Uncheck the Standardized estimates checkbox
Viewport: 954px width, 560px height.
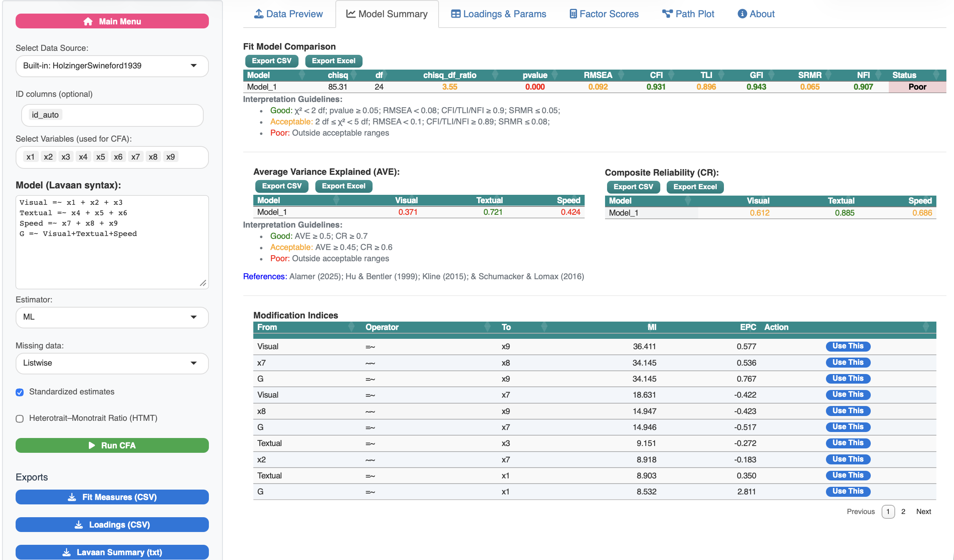[20, 392]
